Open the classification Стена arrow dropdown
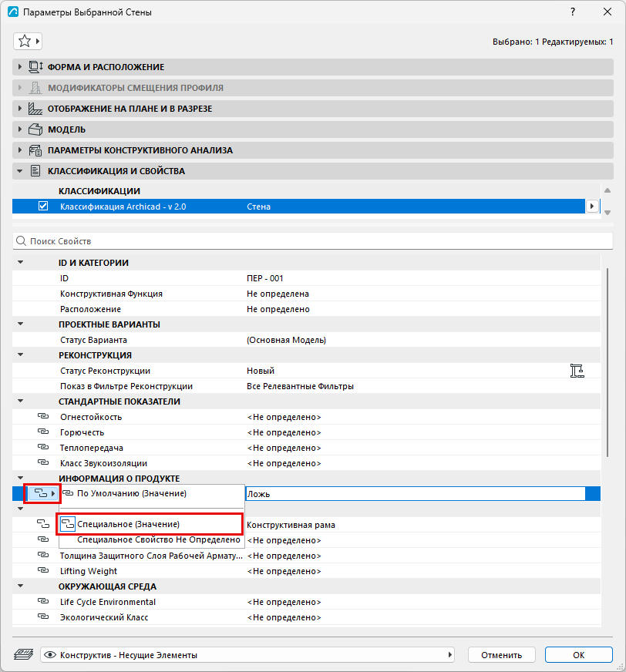 [592, 206]
